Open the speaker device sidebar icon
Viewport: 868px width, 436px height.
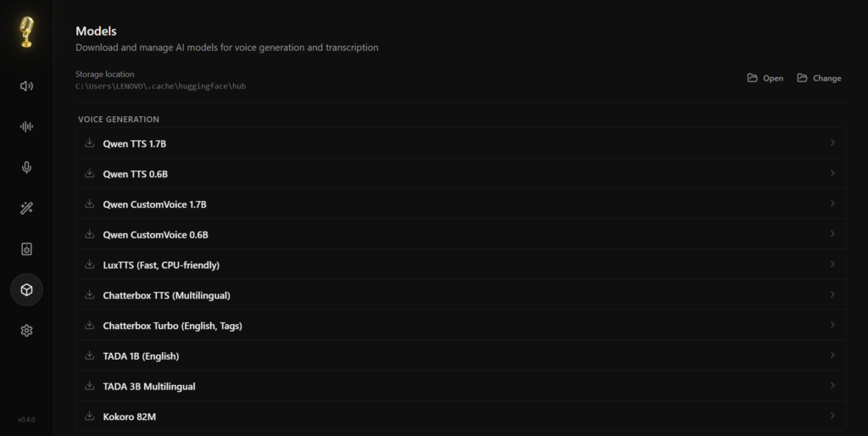click(26, 249)
